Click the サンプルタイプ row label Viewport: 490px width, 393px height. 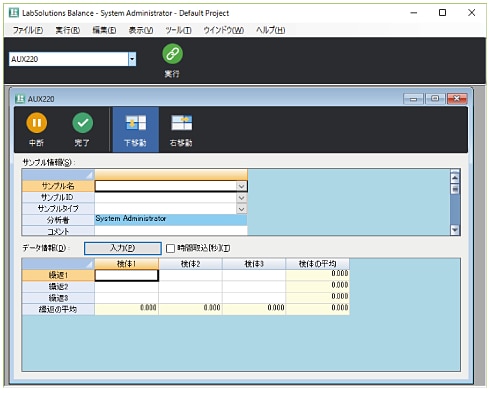click(x=58, y=209)
